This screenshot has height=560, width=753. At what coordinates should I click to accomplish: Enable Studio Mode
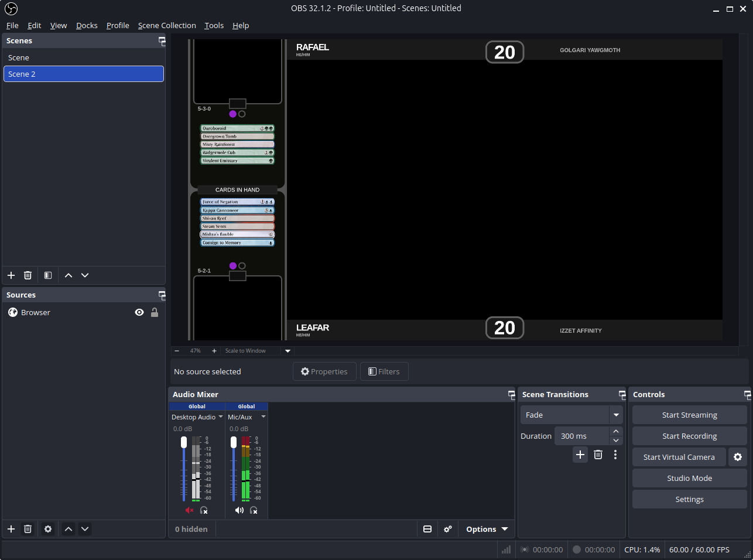pyautogui.click(x=689, y=478)
